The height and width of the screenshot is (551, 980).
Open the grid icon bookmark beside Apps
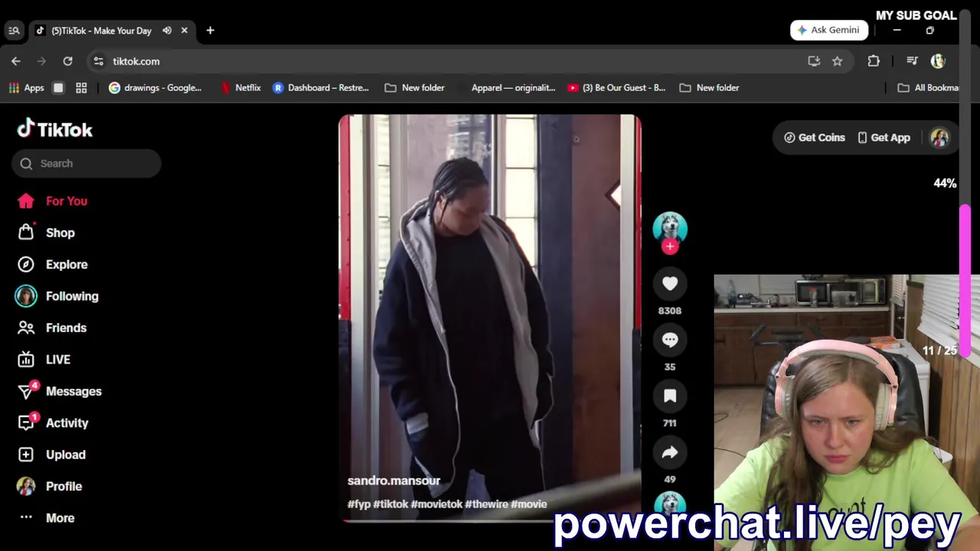[x=81, y=88]
